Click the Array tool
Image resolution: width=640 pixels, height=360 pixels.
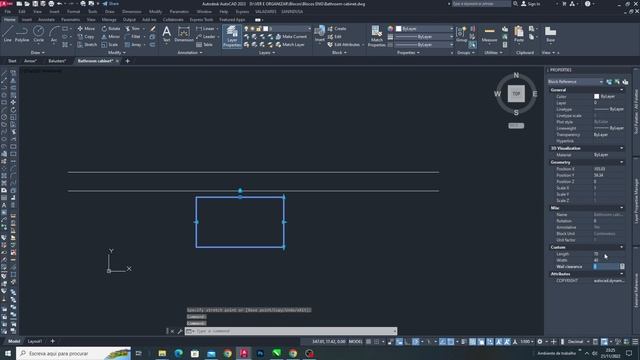tap(133, 44)
